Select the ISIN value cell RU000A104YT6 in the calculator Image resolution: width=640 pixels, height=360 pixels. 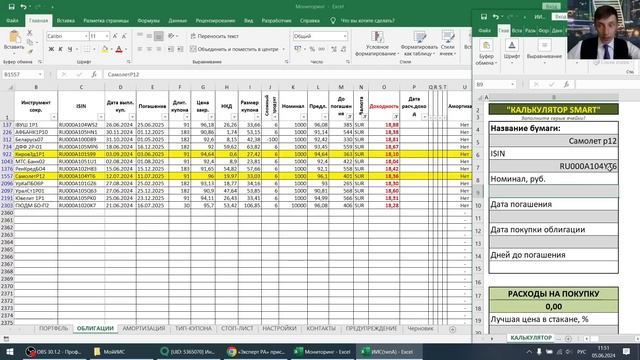(553, 166)
